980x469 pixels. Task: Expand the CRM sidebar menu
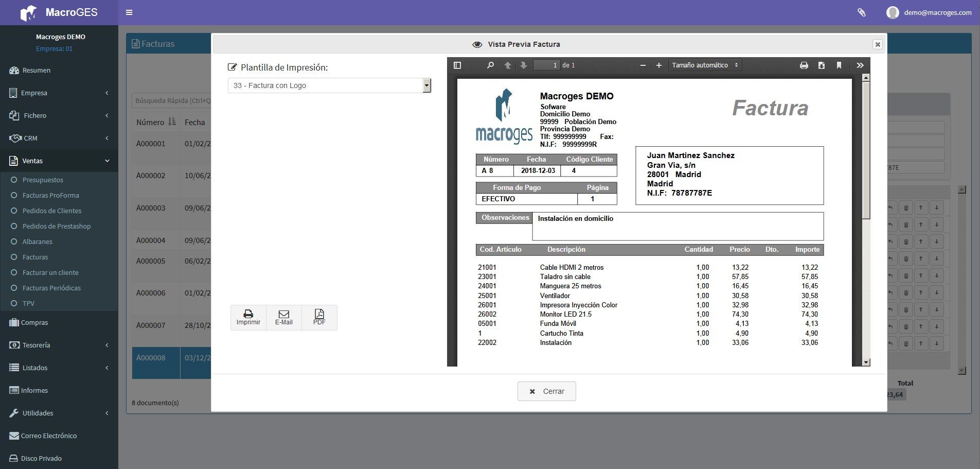pyautogui.click(x=59, y=138)
